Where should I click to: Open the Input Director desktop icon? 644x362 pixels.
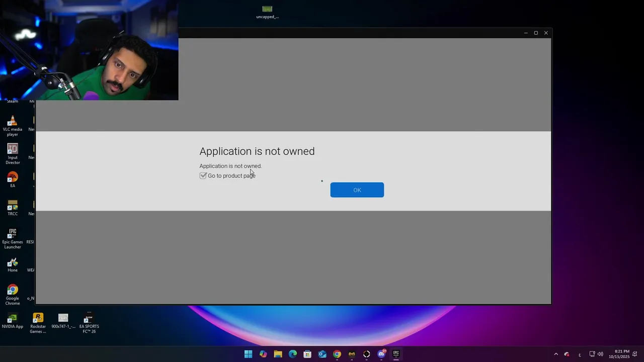13,154
